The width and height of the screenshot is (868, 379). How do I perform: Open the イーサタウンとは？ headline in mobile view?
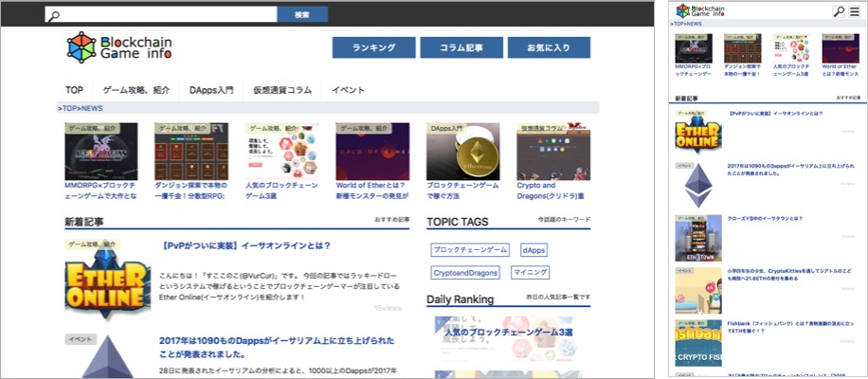coord(765,219)
